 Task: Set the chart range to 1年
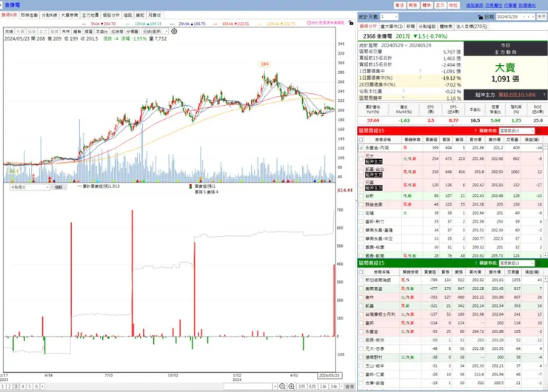[x=324, y=386]
